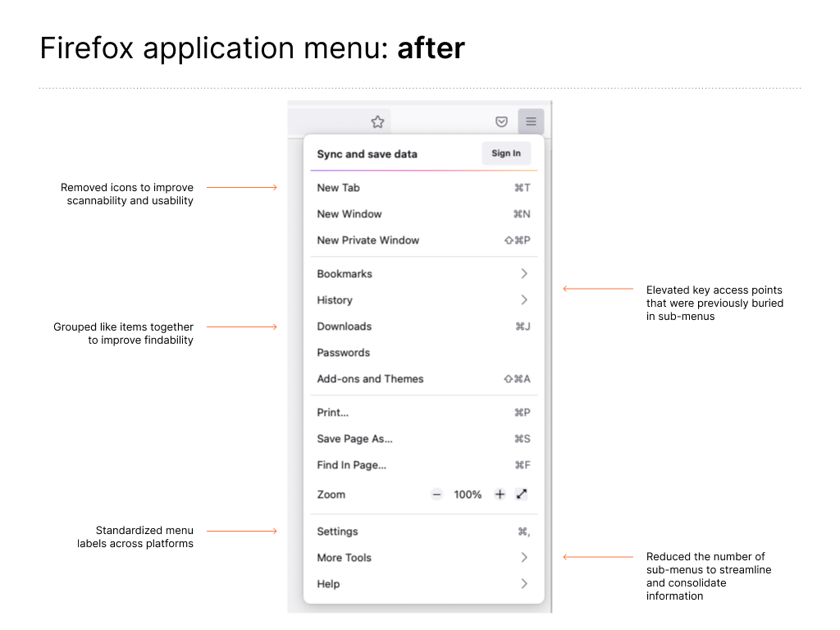
Task: Open Settings from the menu
Action: click(x=423, y=532)
